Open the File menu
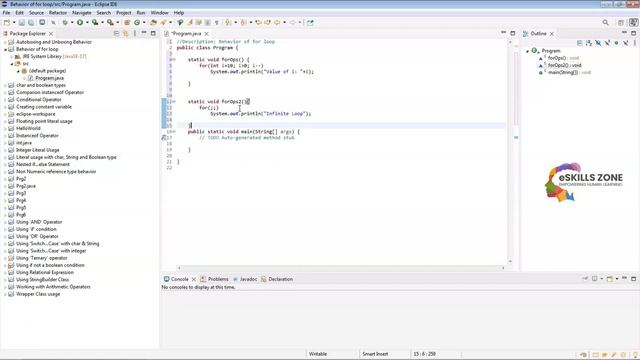640x360 pixels. pos(7,13)
